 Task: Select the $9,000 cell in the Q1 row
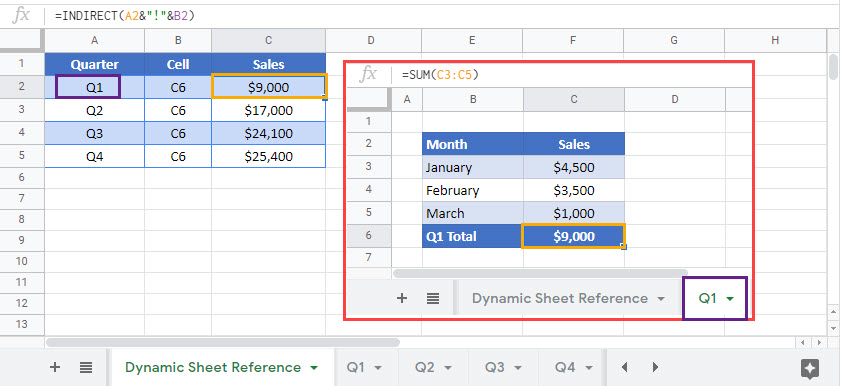[x=269, y=87]
